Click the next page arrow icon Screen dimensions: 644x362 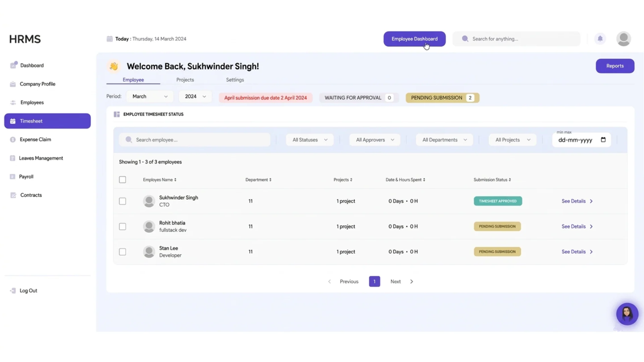pyautogui.click(x=412, y=282)
